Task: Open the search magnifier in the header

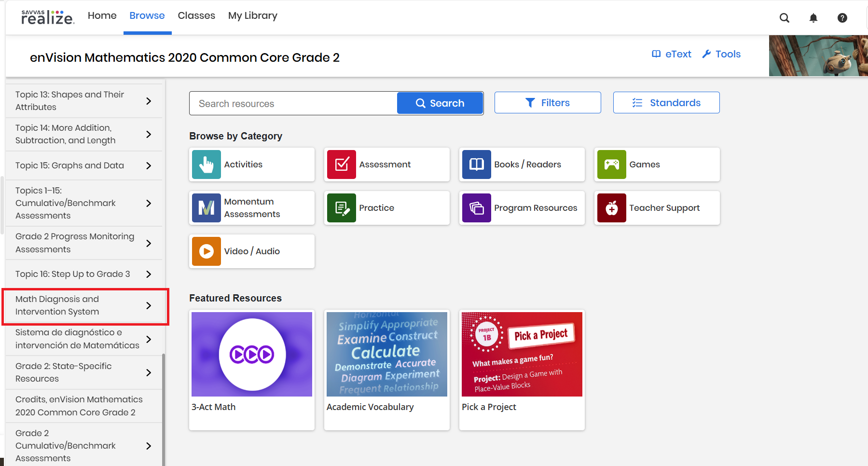Action: [x=785, y=18]
